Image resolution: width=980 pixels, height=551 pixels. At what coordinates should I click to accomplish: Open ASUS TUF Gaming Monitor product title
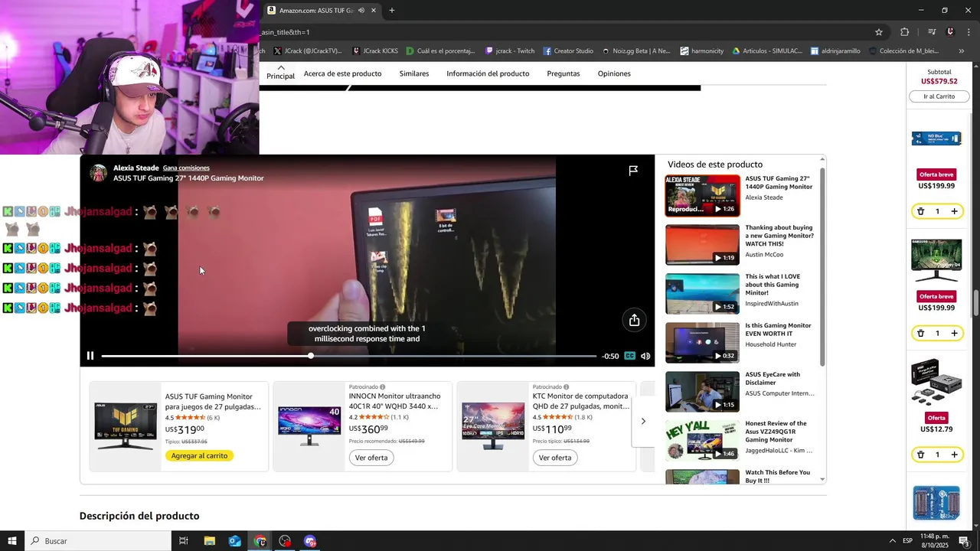point(213,401)
